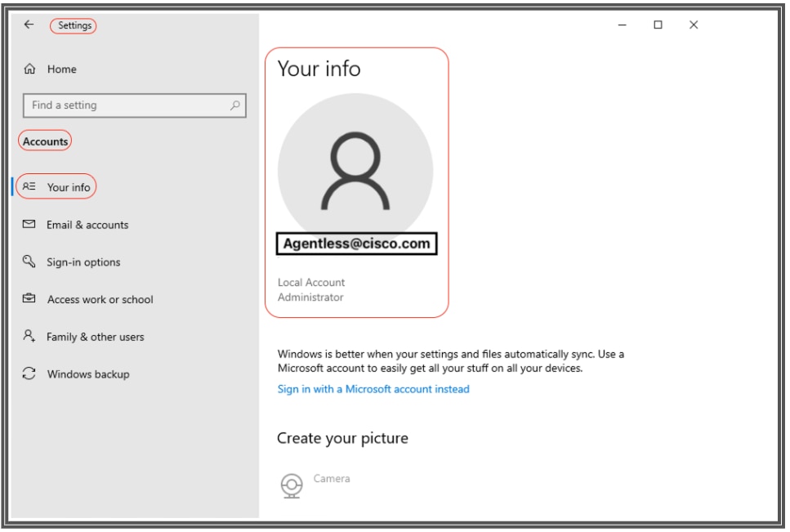Click the Accounts section heading
This screenshot has height=532, width=790.
point(45,141)
